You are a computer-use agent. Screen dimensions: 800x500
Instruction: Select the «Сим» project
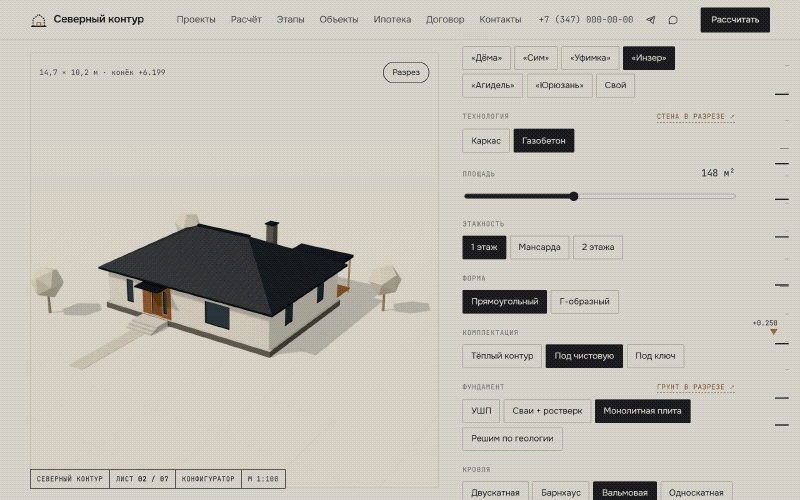[536, 58]
